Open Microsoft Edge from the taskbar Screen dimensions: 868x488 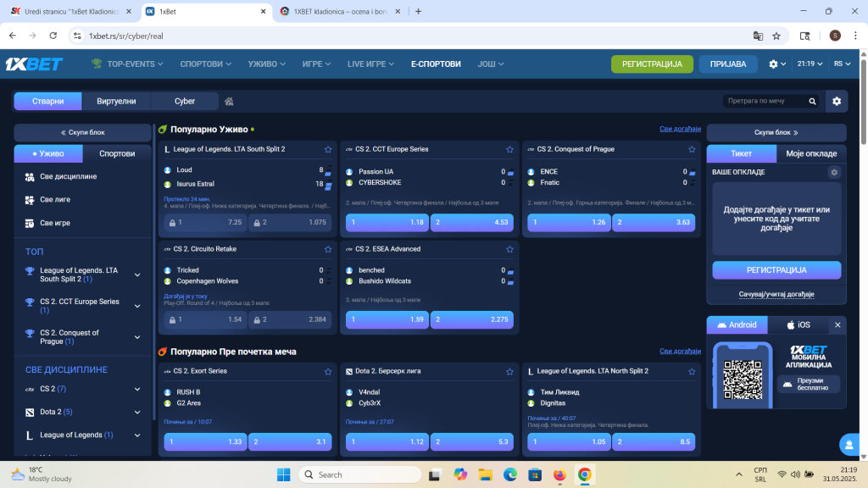tap(509, 474)
